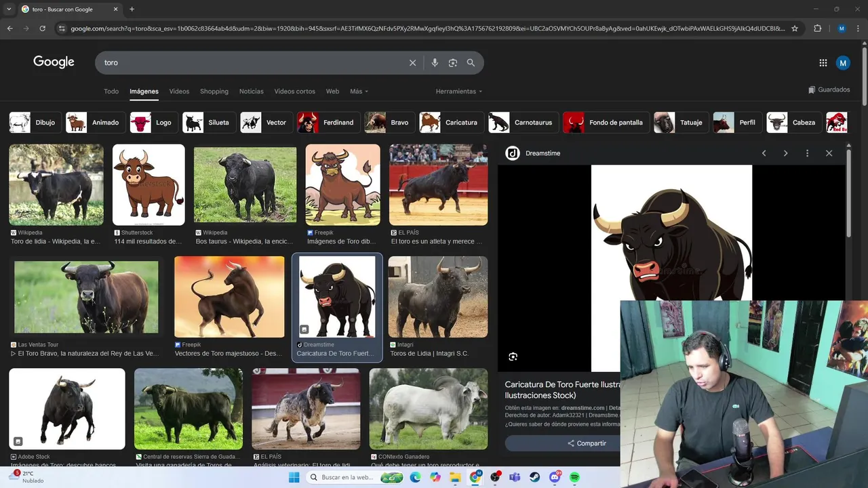Image resolution: width=868 pixels, height=488 pixels.
Task: Bookmark this page with star icon
Action: click(795, 28)
